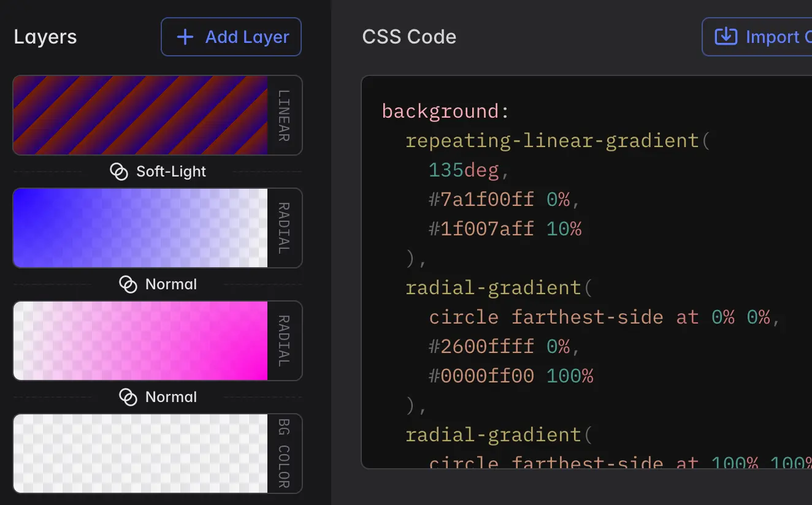
Task: Click blend icon next to magenta layer's Normal label
Action: 127,397
